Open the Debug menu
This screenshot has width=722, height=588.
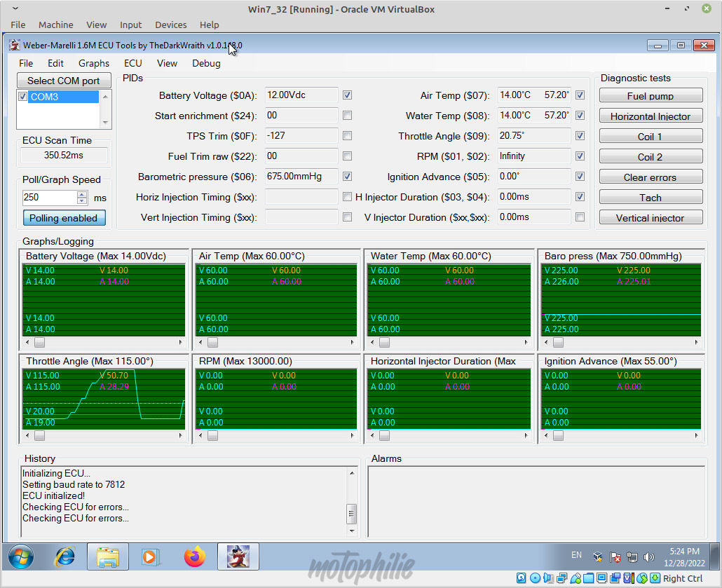coord(206,63)
